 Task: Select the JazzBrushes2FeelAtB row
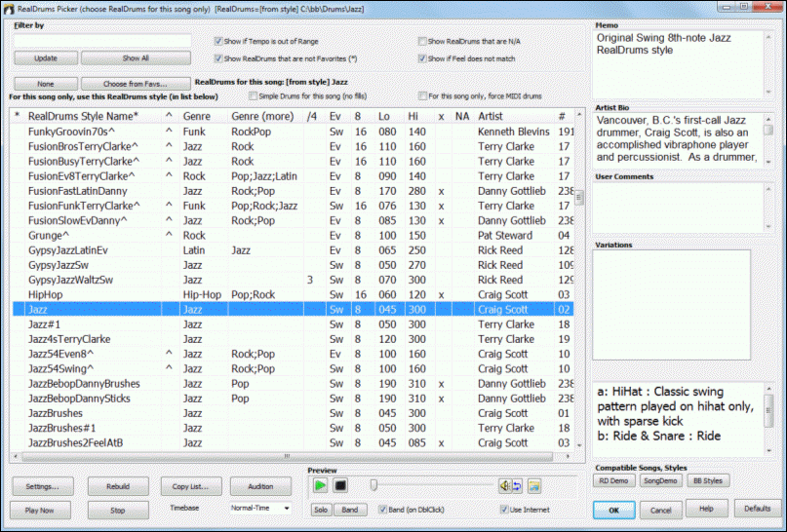click(x=293, y=442)
